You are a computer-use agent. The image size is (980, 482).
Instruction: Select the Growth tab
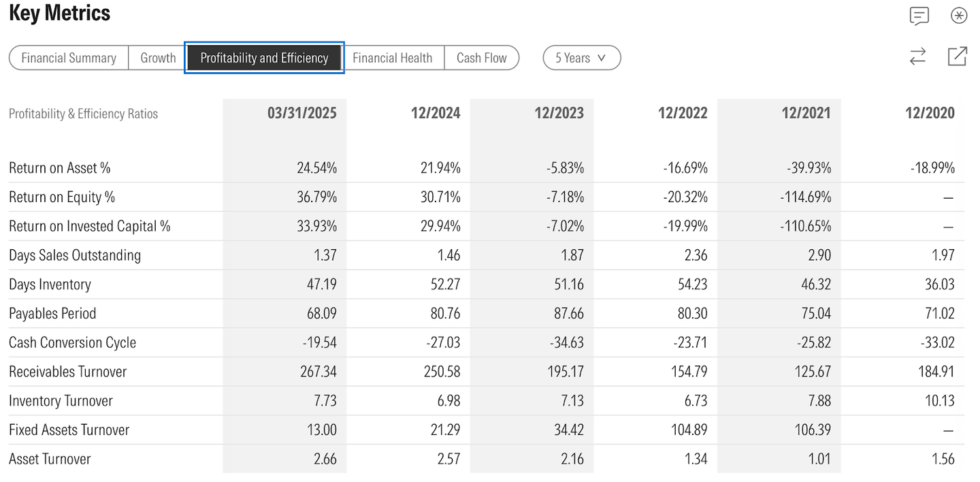coord(158,58)
